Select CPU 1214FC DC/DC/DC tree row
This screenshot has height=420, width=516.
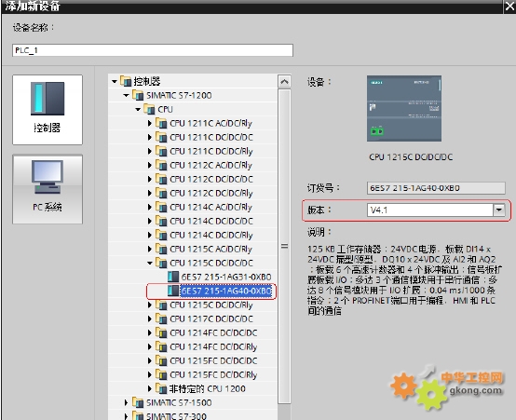[193, 333]
